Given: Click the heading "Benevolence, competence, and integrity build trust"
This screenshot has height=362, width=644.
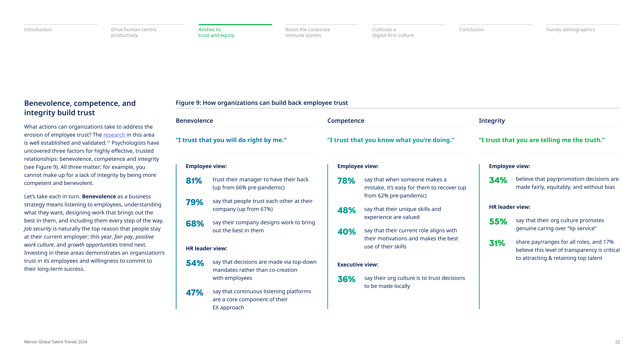Looking at the screenshot, I should click(80, 108).
